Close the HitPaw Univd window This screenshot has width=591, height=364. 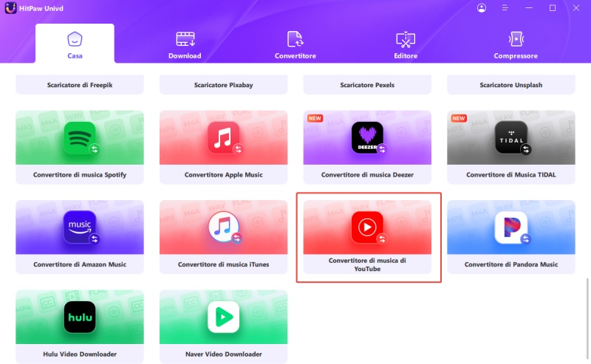[x=576, y=8]
